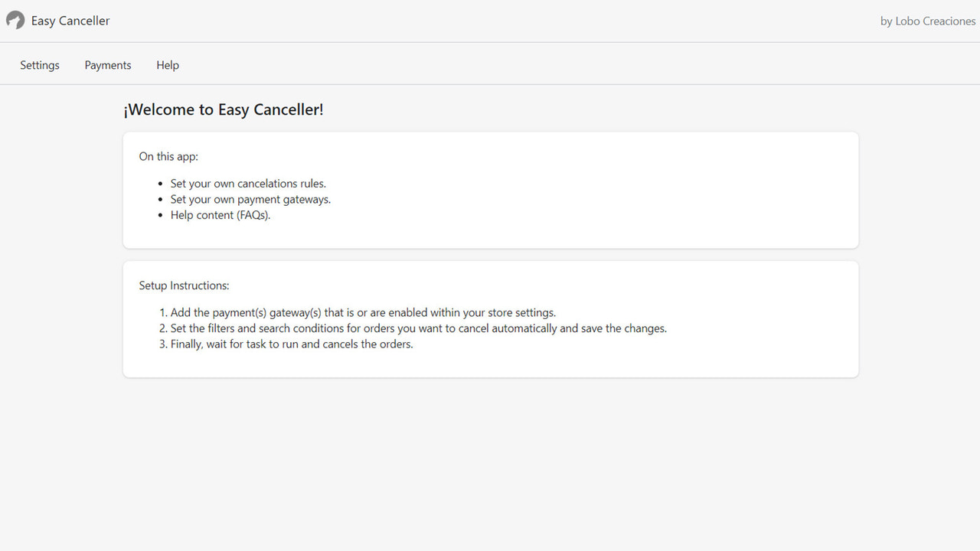Click the "Help content (FAQs)" list item
Image resolution: width=980 pixels, height=551 pixels.
220,215
